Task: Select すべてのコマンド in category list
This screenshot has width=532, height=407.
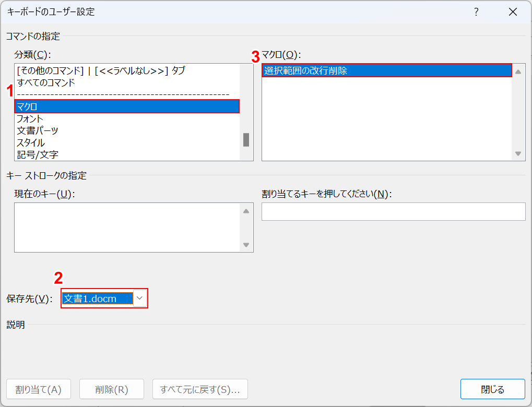Action: tap(46, 82)
